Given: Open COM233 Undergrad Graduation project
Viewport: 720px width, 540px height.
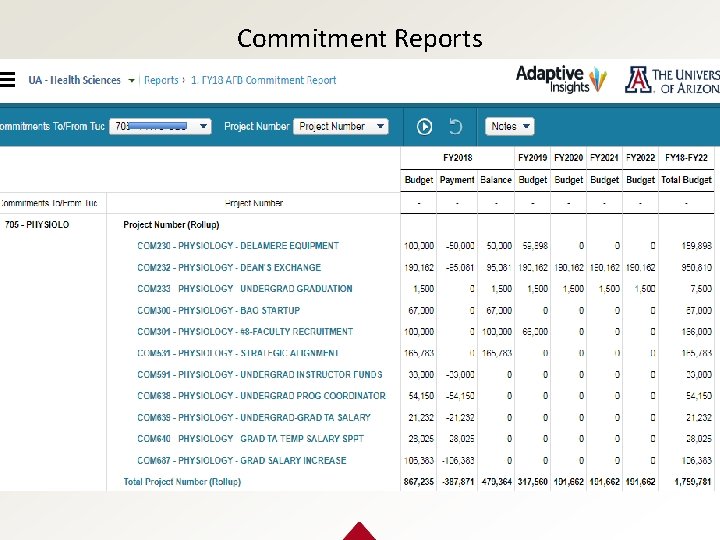Looking at the screenshot, I should [245, 288].
